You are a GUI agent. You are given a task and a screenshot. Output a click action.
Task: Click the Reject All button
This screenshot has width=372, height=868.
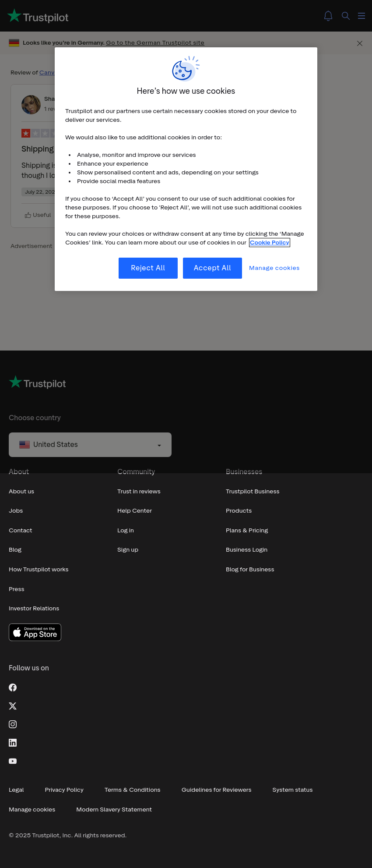pos(148,268)
